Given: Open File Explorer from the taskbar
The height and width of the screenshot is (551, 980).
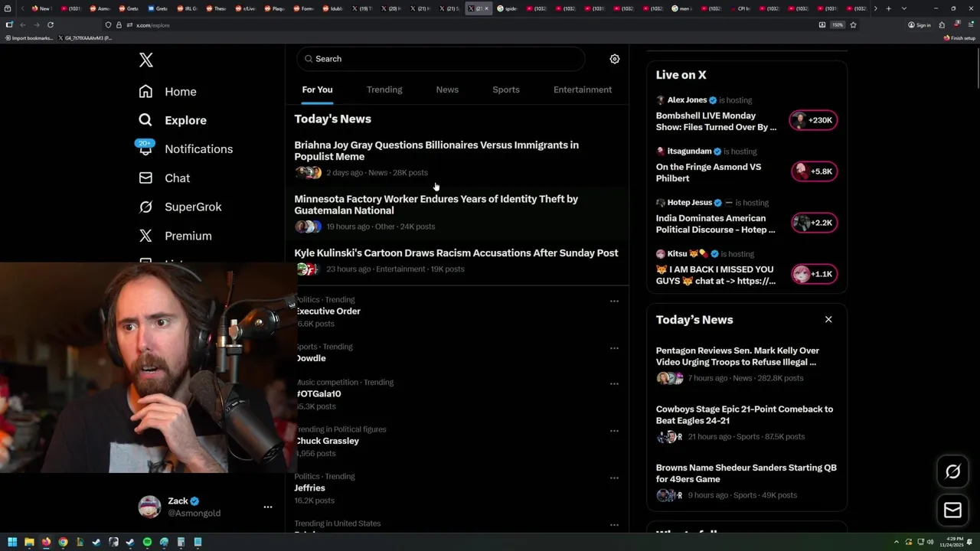Looking at the screenshot, I should pyautogui.click(x=29, y=543).
